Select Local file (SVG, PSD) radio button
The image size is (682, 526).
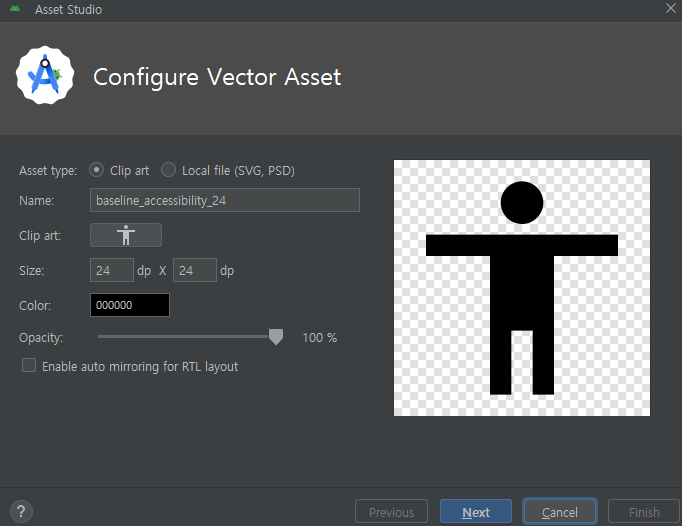[168, 170]
